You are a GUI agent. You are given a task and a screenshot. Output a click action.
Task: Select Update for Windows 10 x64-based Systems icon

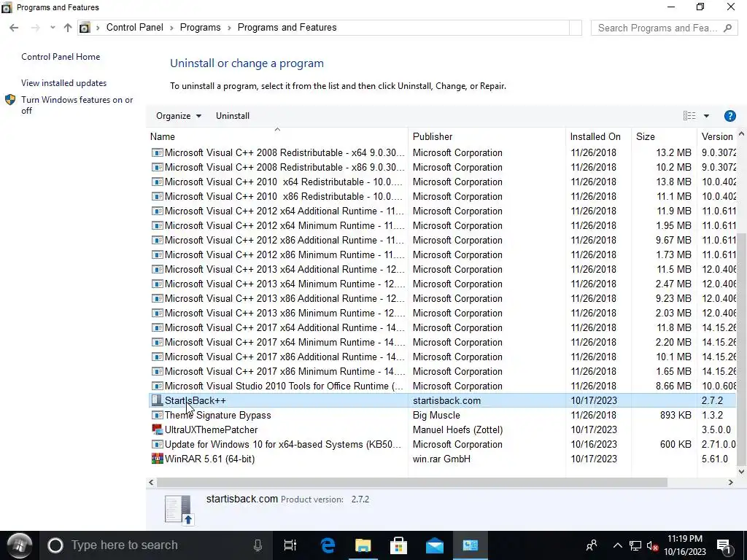[x=157, y=444]
